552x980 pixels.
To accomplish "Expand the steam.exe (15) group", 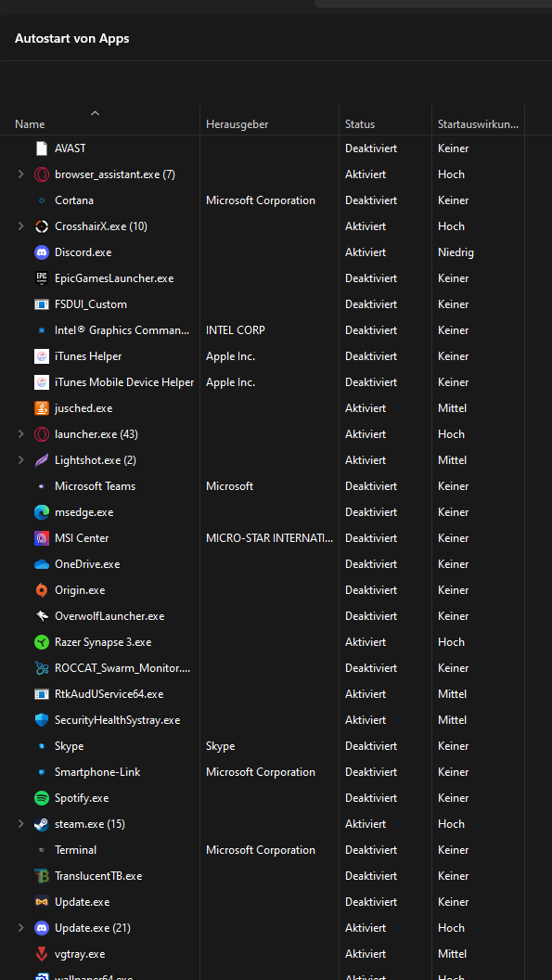I will (21, 824).
